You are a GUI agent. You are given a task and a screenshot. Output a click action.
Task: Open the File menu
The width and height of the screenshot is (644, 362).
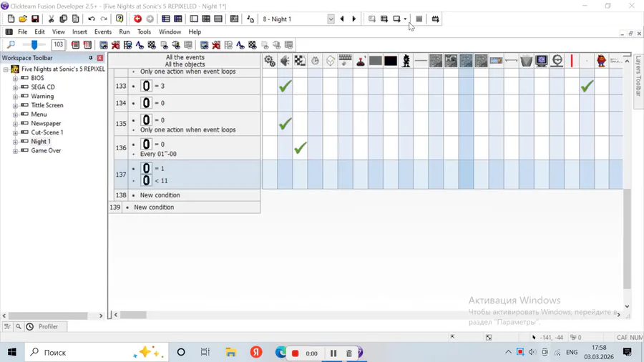pos(23,31)
